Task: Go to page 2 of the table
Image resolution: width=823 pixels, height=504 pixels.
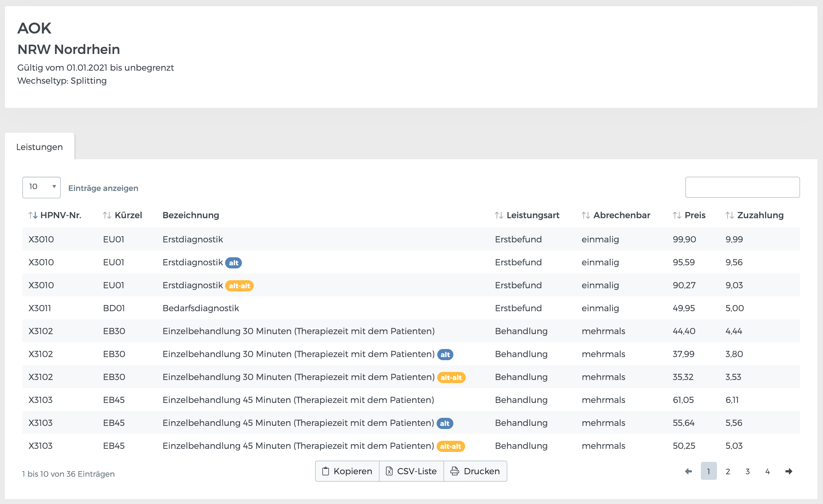Action: tap(728, 471)
